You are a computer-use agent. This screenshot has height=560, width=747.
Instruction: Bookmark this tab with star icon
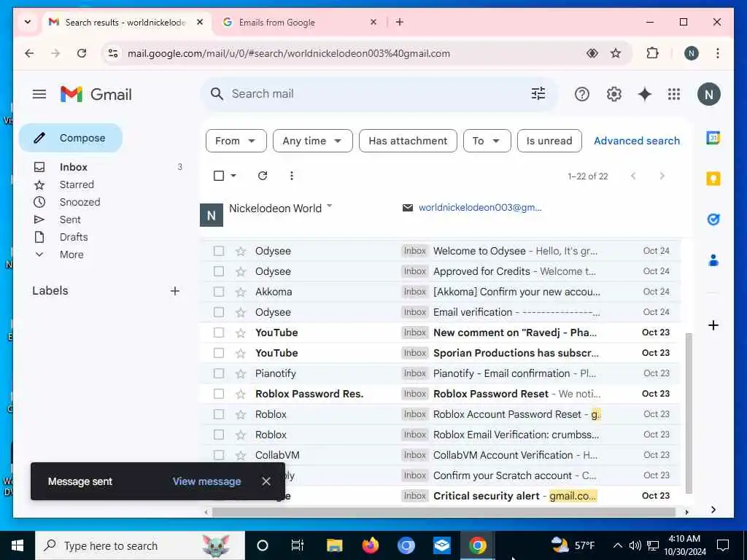point(616,53)
